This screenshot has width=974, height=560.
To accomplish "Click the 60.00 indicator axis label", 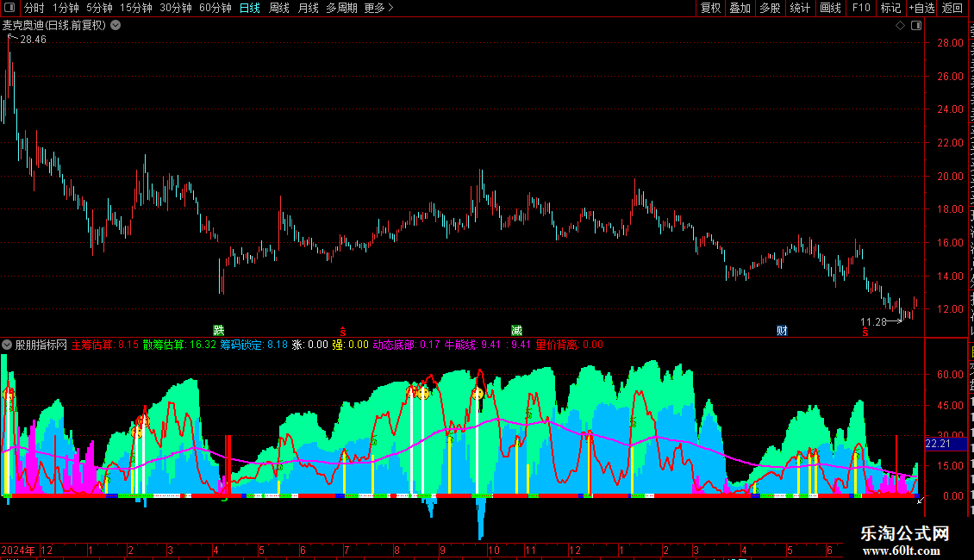I will pyautogui.click(x=951, y=375).
